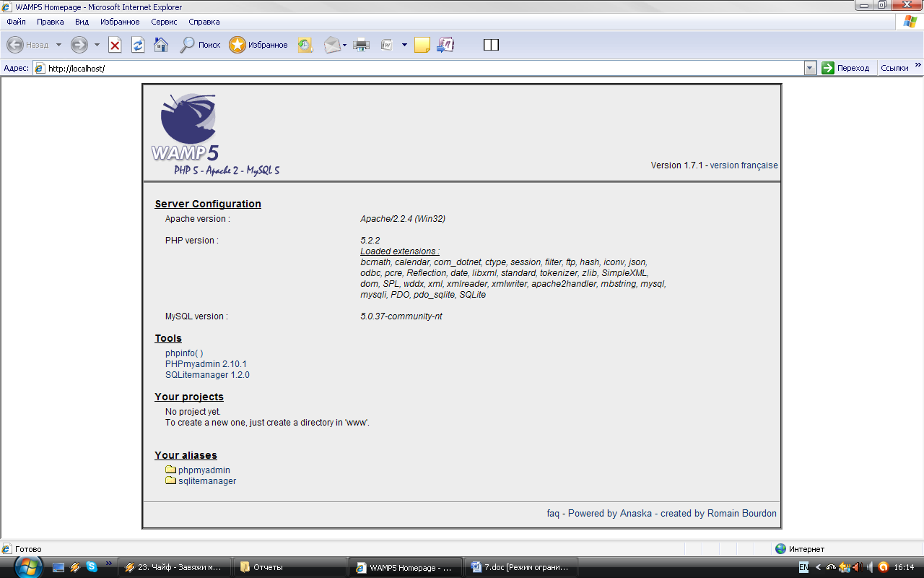
Task: Switch to version française link
Action: pyautogui.click(x=744, y=165)
